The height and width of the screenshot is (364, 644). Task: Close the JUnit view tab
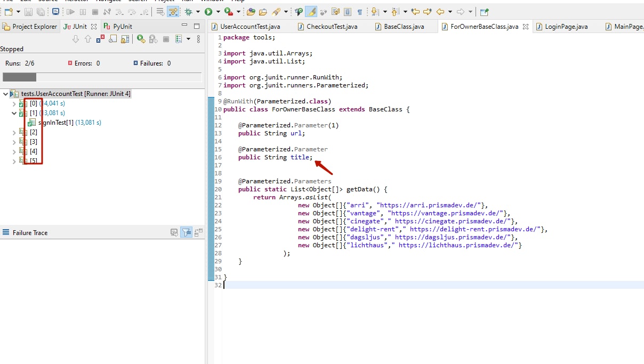(94, 26)
